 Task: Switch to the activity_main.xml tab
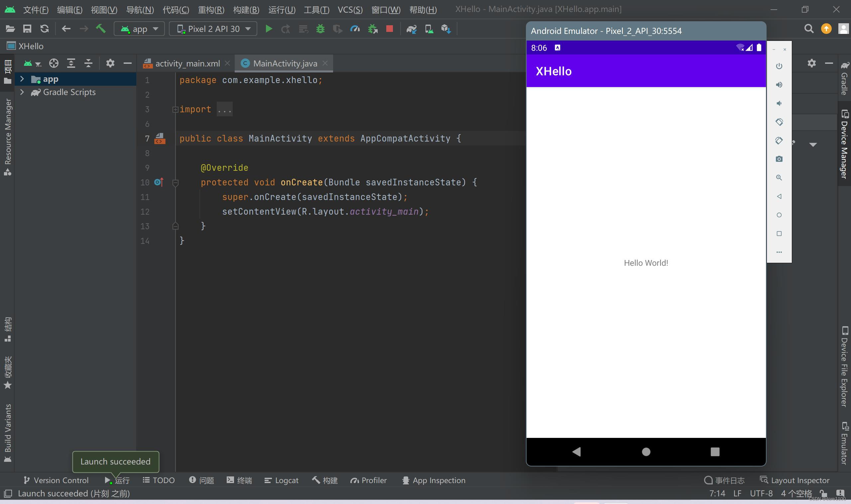[x=187, y=63]
